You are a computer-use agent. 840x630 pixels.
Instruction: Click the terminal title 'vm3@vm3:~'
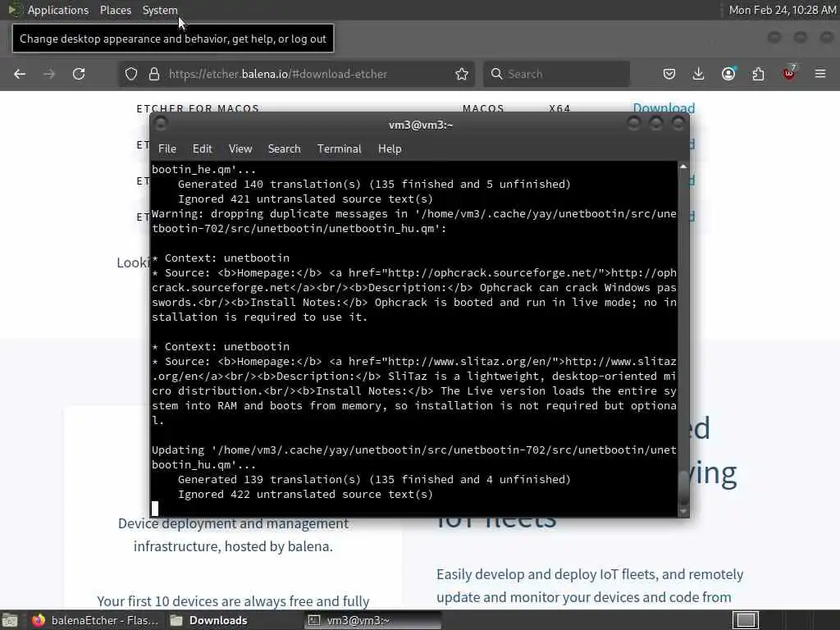[x=421, y=125]
